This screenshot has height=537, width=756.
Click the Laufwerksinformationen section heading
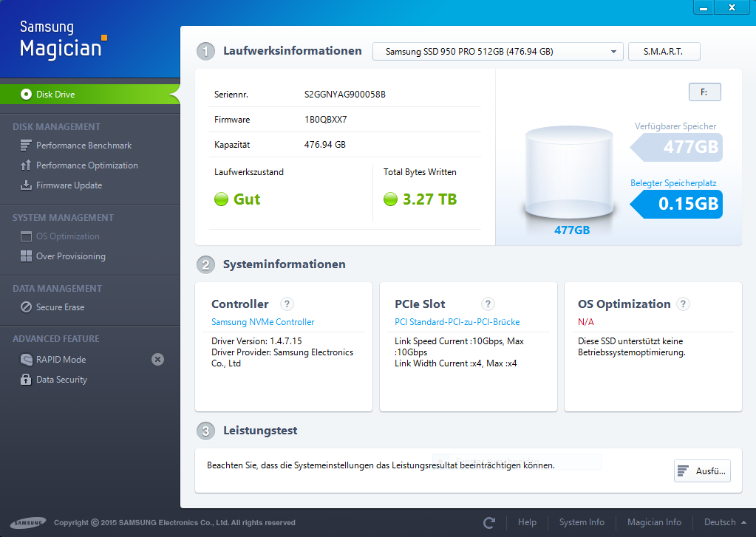[x=292, y=51]
